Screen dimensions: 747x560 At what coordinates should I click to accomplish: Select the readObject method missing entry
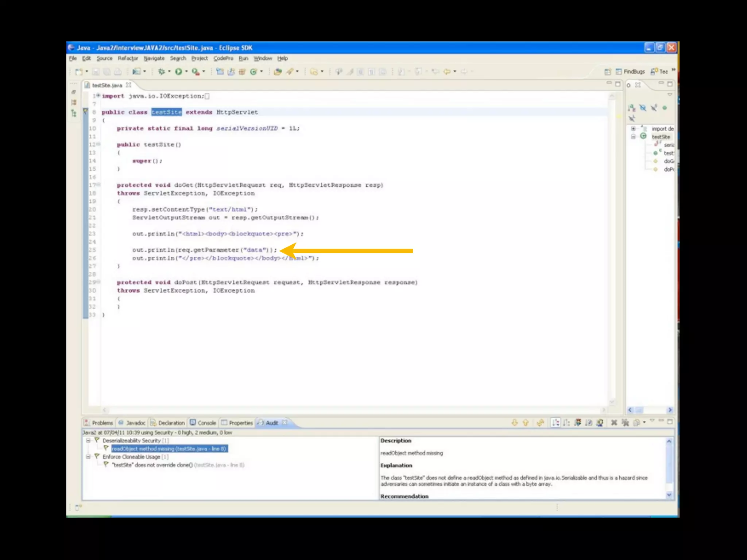[169, 449]
